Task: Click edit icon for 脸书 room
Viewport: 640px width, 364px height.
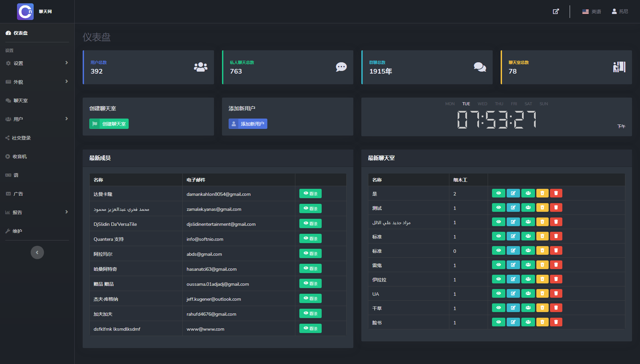Action: pos(513,322)
